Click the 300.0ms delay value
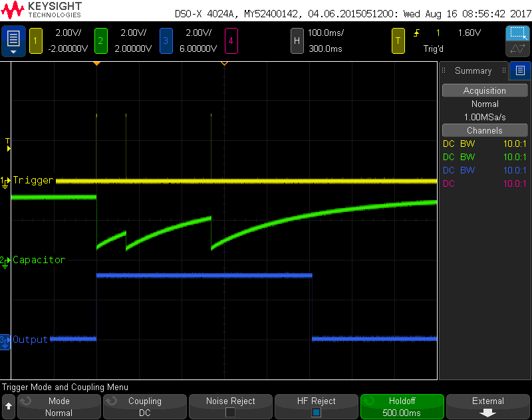 pos(325,49)
